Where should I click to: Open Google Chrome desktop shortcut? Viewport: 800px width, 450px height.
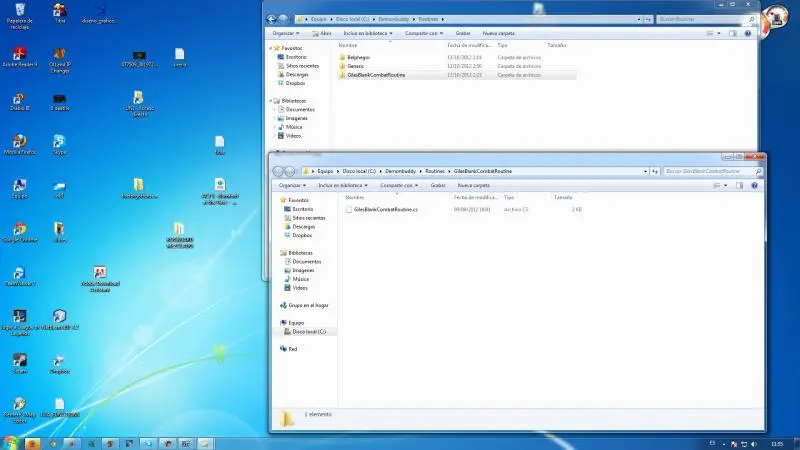pyautogui.click(x=19, y=229)
